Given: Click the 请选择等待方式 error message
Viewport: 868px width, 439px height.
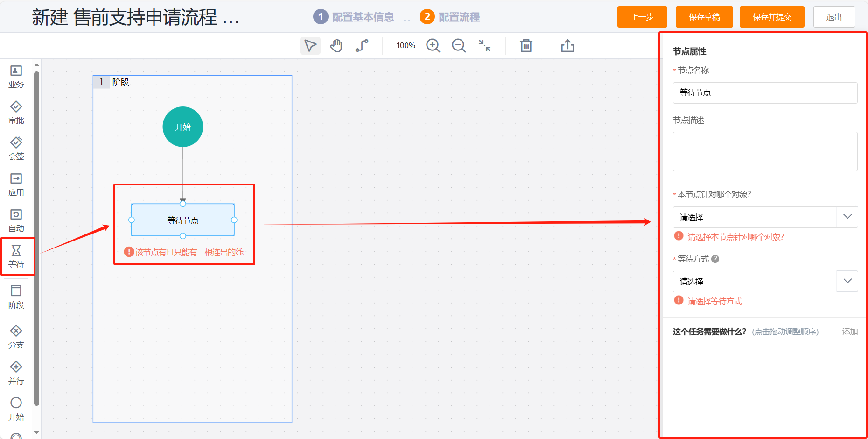Looking at the screenshot, I should click(714, 301).
